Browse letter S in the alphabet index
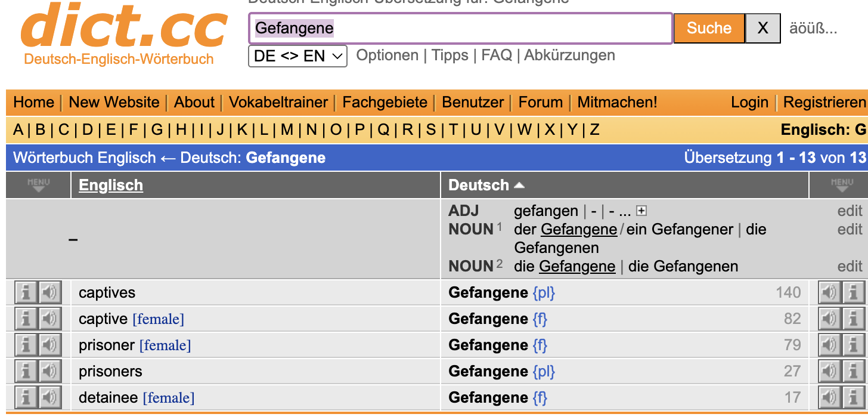The height and width of the screenshot is (420, 868). (x=430, y=129)
